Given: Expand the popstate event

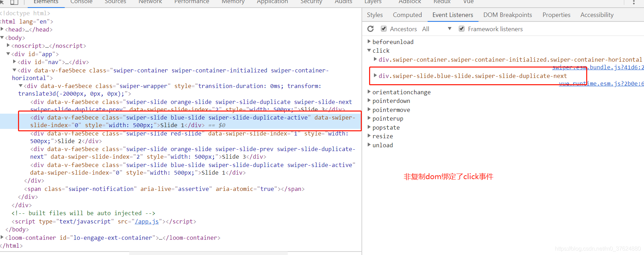Looking at the screenshot, I should pyautogui.click(x=369, y=127).
